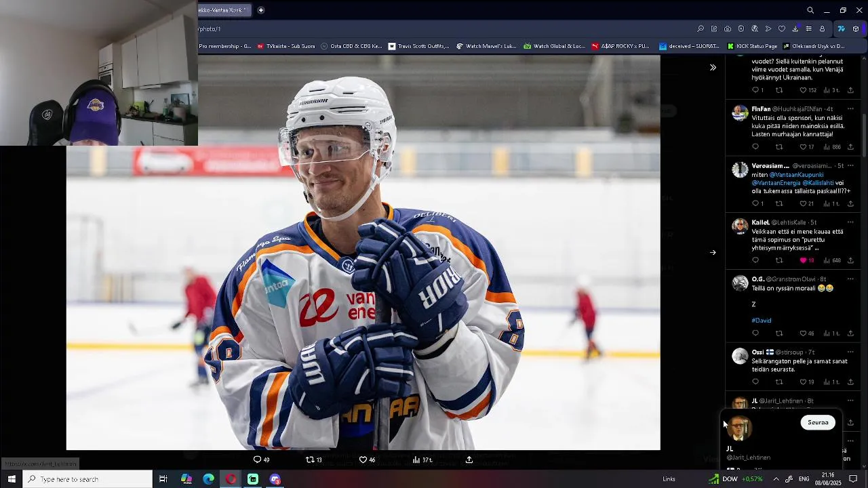Open the DOW +0,57% taskbar widget
Screen dimensions: 868x488
(x=736, y=479)
